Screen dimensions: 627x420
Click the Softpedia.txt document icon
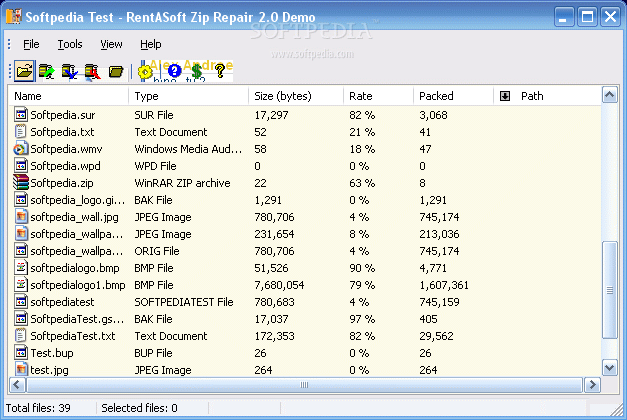pos(21,132)
